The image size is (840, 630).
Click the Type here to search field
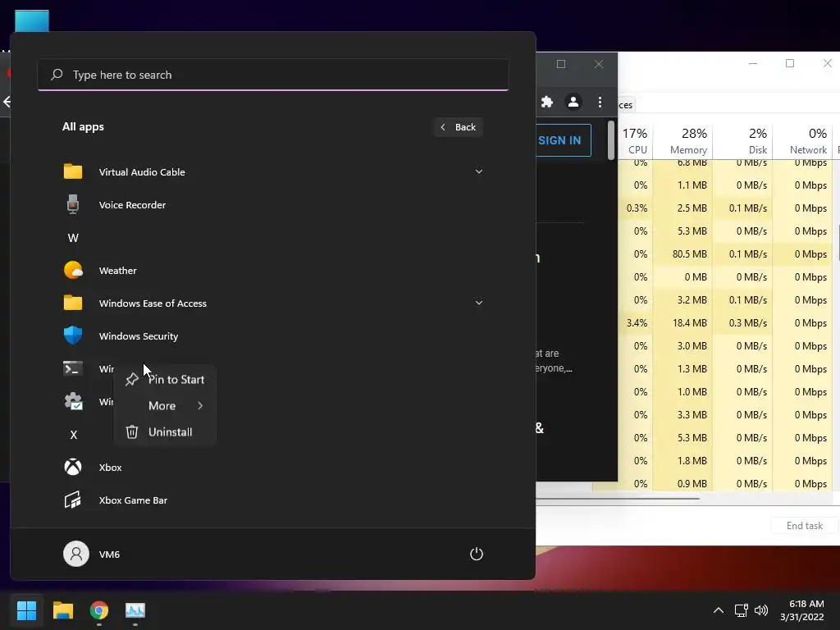[273, 75]
